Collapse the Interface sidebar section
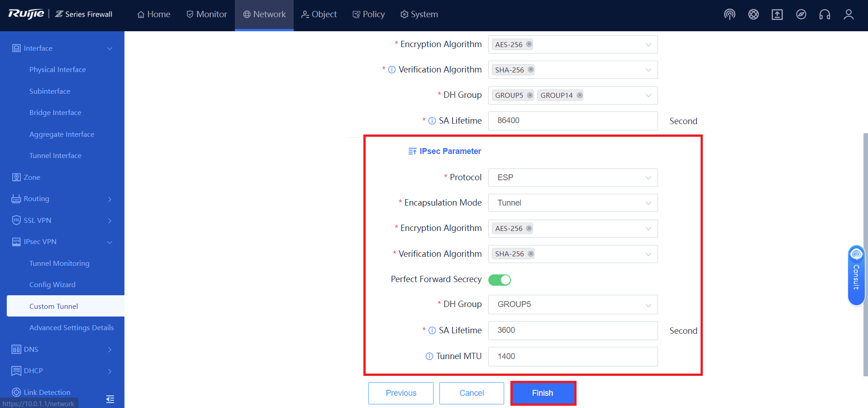The width and height of the screenshot is (868, 408). pyautogui.click(x=110, y=48)
